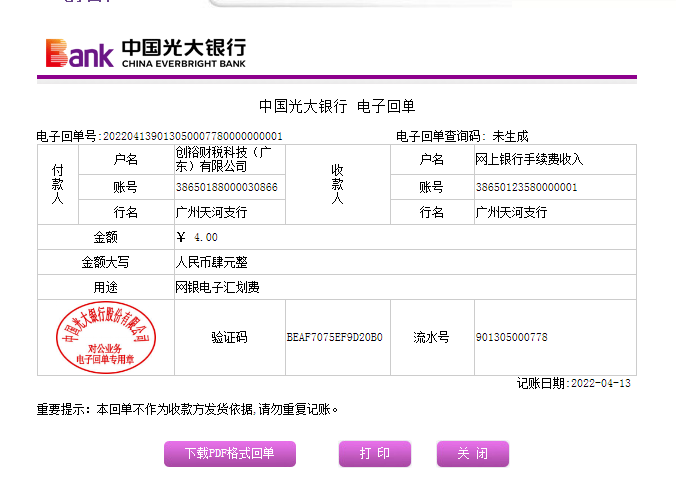The height and width of the screenshot is (485, 676).
Task: Click the posting date 2022-04-13
Action: 600,383
